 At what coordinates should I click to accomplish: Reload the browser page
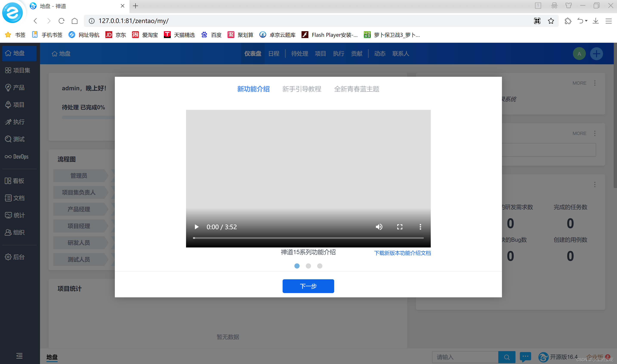(61, 21)
